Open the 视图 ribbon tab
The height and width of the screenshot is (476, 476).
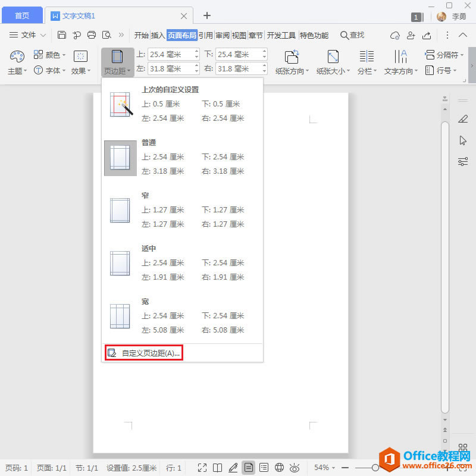[239, 36]
